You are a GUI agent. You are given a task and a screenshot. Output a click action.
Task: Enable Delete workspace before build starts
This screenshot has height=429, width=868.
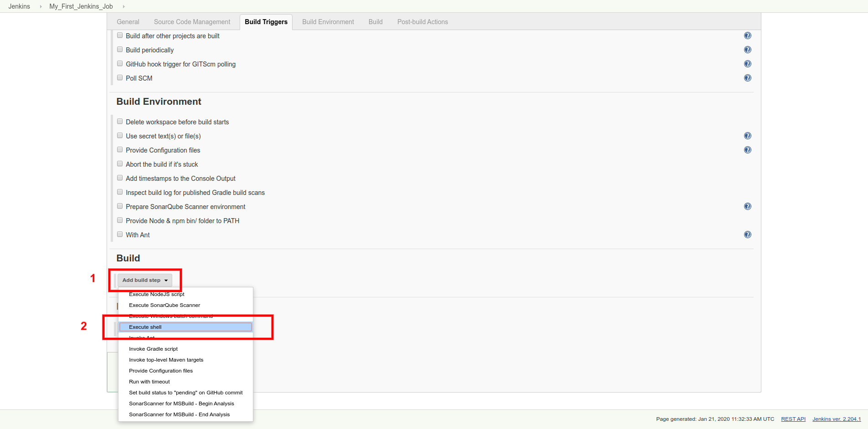coord(120,121)
